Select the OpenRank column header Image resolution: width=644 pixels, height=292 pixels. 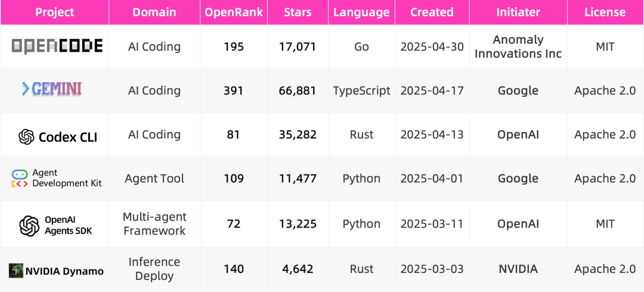234,12
